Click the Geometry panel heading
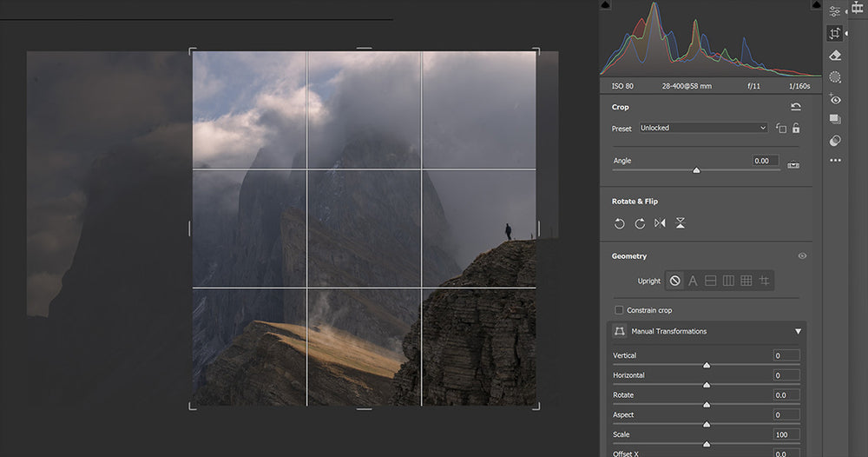868x457 pixels. click(x=628, y=256)
